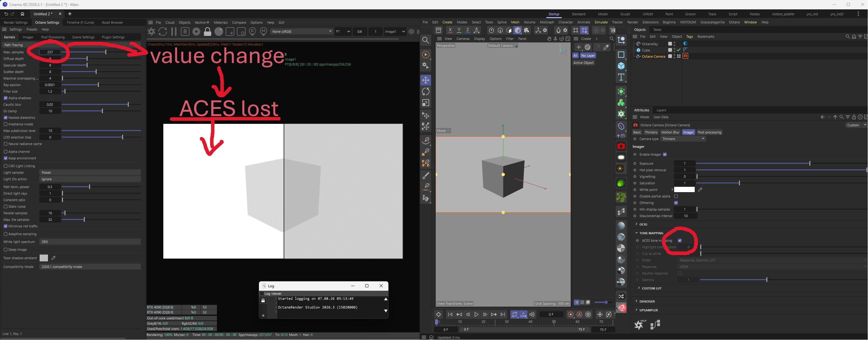
Task: Play the animation forward
Action: (477, 314)
